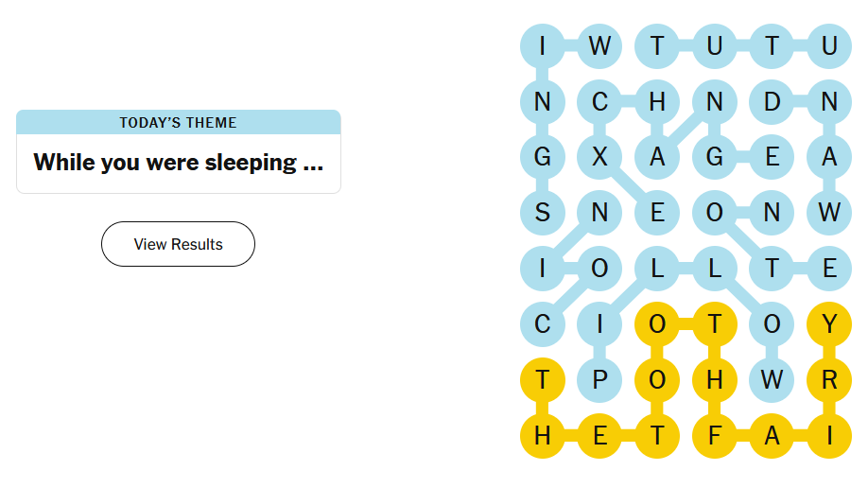Select the yellow T in the bottom row
Screen dimensions: 868x488
point(657,436)
